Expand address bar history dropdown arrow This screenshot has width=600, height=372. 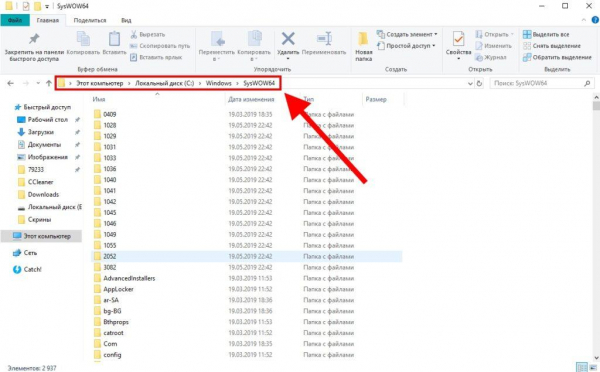click(470, 83)
